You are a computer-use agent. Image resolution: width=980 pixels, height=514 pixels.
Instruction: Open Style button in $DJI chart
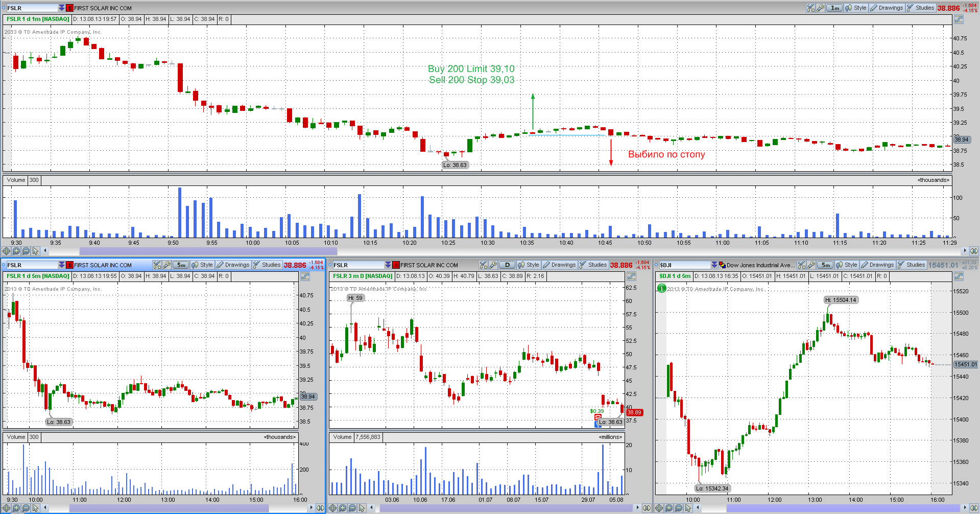pyautogui.click(x=847, y=265)
